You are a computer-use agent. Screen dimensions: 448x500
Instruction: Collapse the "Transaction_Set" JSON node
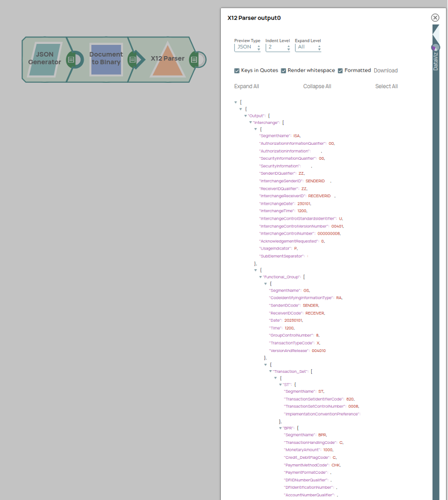271,371
